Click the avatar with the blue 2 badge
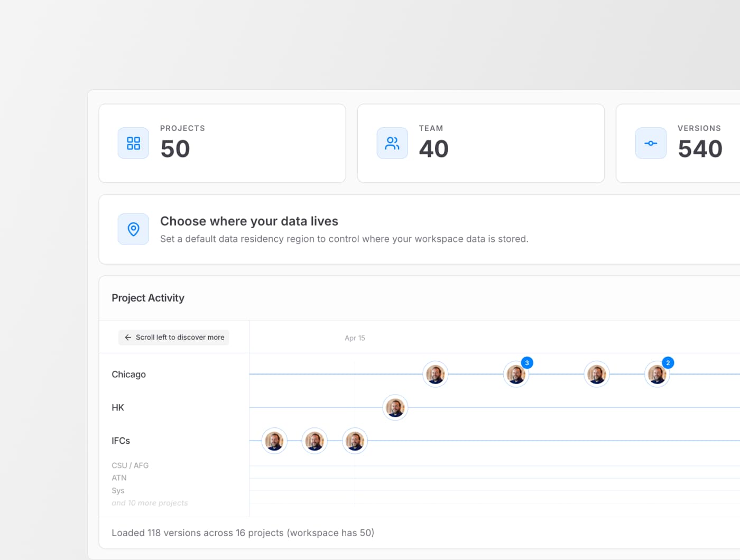This screenshot has width=740, height=560. pos(657,374)
